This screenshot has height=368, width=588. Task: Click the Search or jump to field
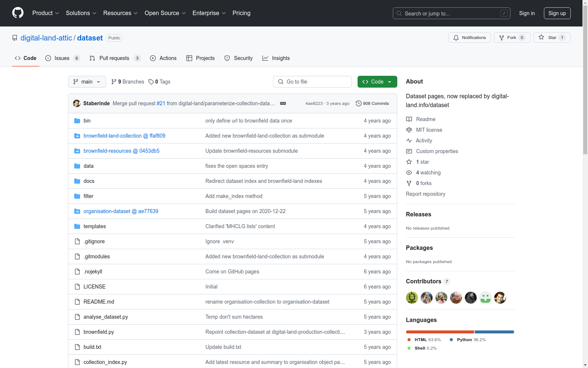tap(452, 13)
